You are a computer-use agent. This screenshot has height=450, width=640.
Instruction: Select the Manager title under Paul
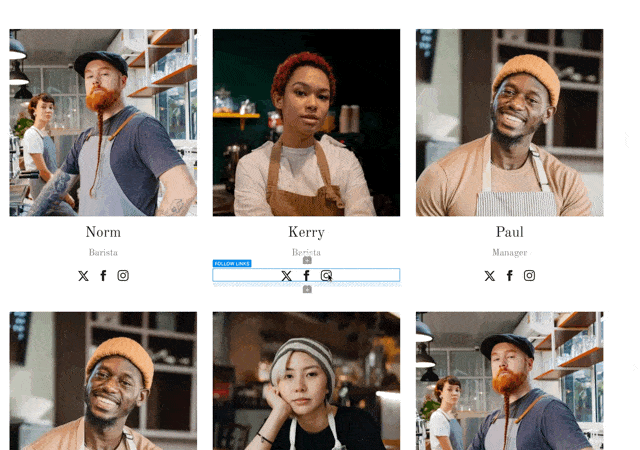click(509, 253)
